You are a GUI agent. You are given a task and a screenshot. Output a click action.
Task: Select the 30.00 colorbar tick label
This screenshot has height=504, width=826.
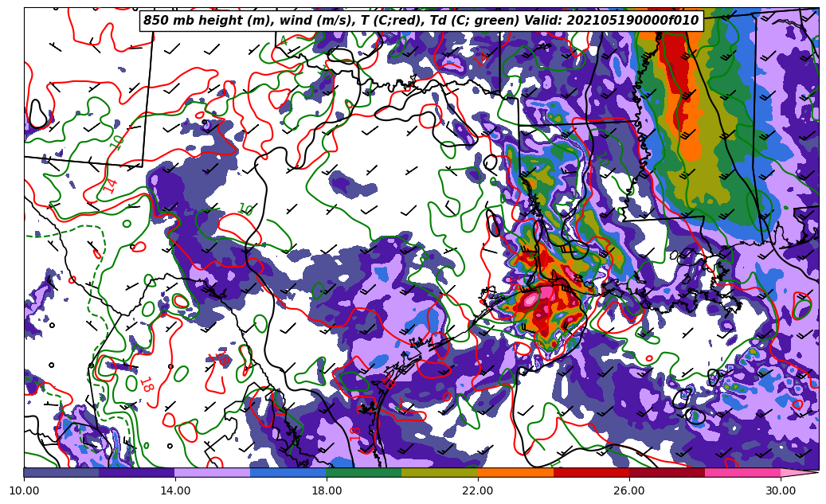[781, 490]
